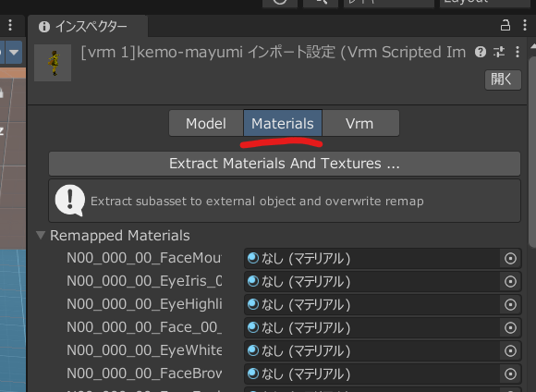Open the blue dropdown arrow in left panel
Image resolution: width=536 pixels, height=392 pixels.
[x=14, y=53]
